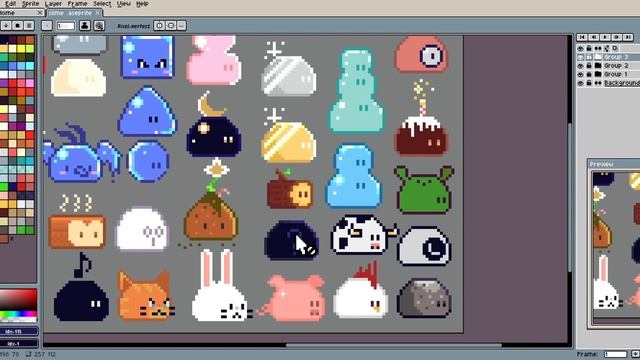
Task: Click the canvas horizontal scrollbar
Action: (394, 346)
